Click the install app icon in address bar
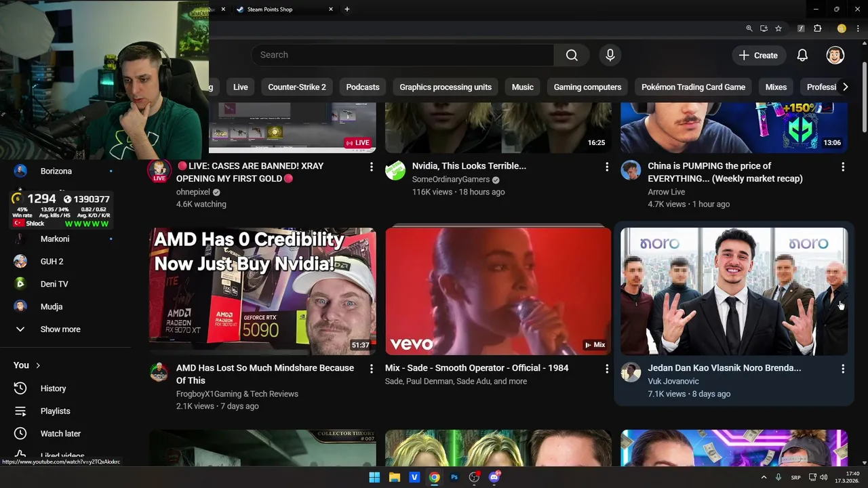The width and height of the screenshot is (868, 488). pyautogui.click(x=764, y=28)
